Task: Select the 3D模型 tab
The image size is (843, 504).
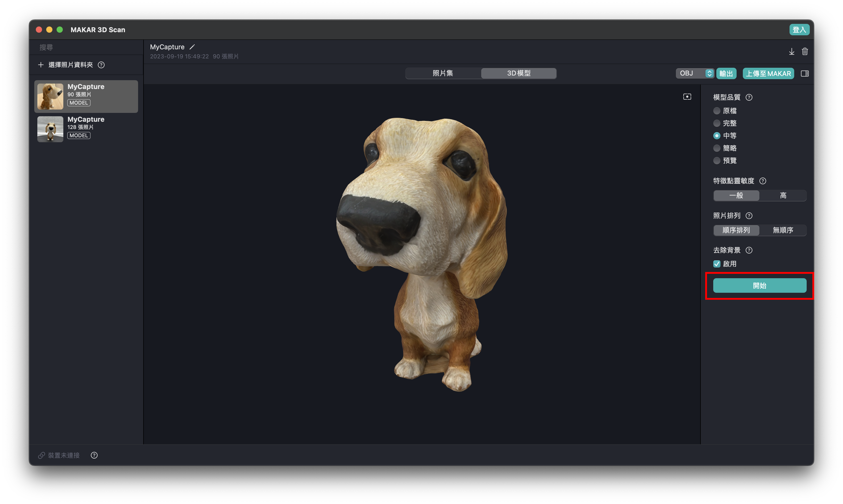Action: pos(519,73)
